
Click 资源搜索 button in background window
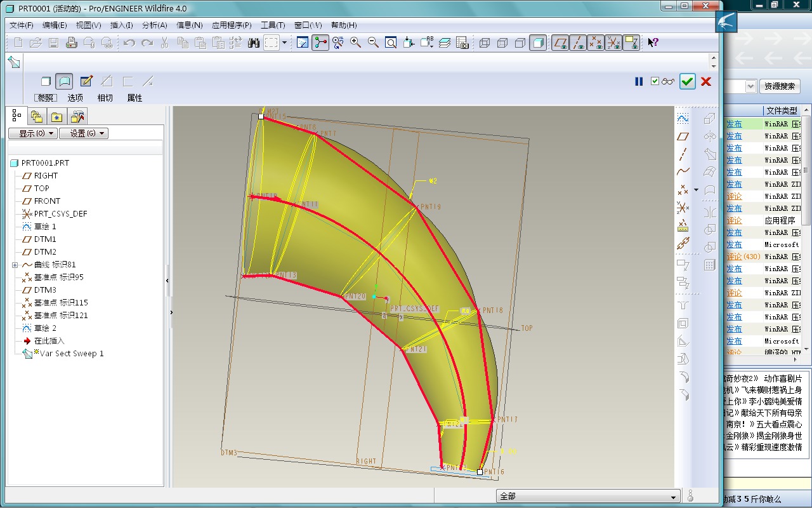(x=780, y=86)
